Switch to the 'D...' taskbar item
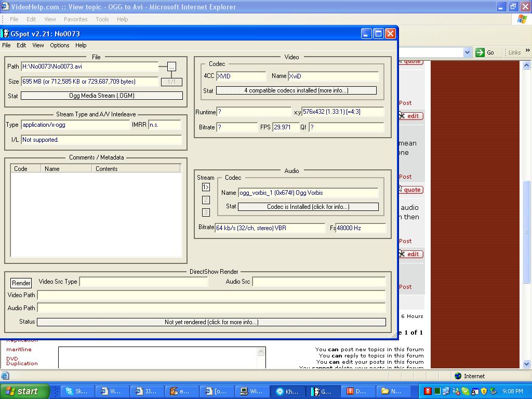 coord(358,391)
